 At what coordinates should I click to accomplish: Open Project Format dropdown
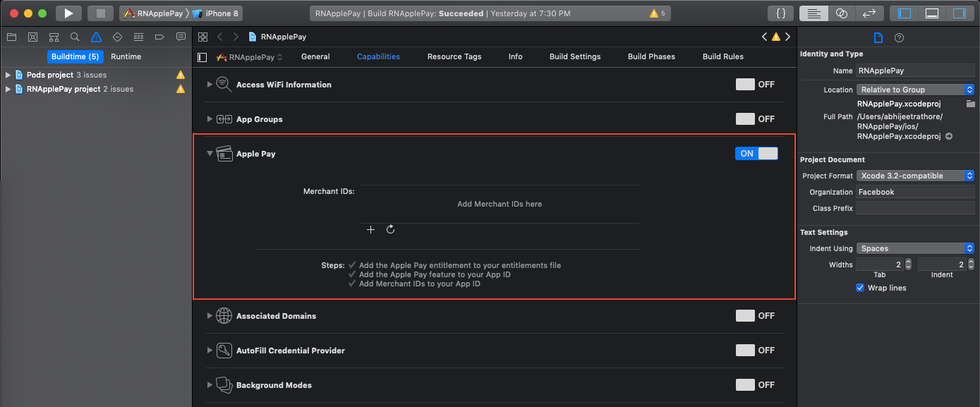click(x=915, y=176)
